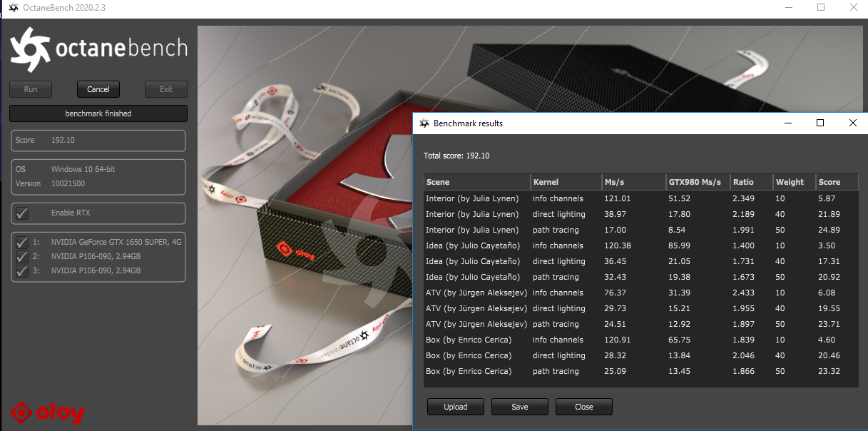Select the Idea info channels row
868x431 pixels.
[640, 245]
